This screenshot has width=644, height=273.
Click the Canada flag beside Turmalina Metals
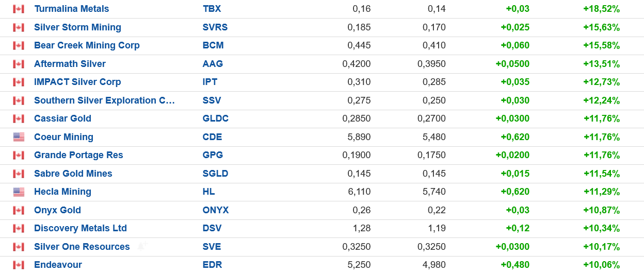point(19,9)
